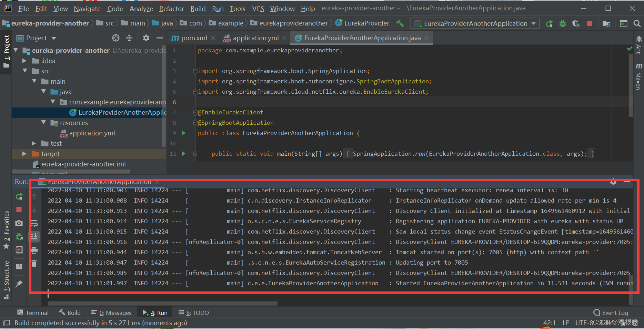
Task: Restore layout in the Run panel
Action: (x=19, y=266)
